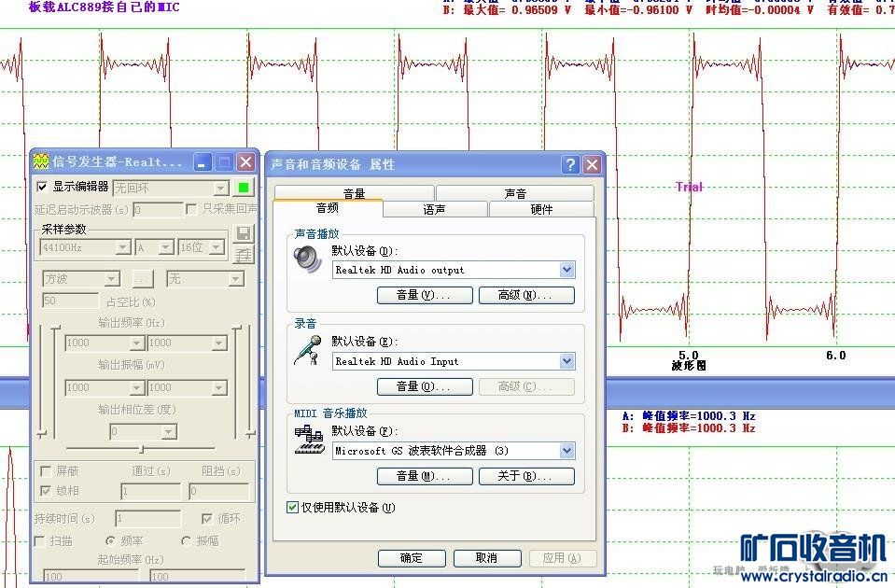Open the right 输出振幅 1000 dropdown

point(219,388)
